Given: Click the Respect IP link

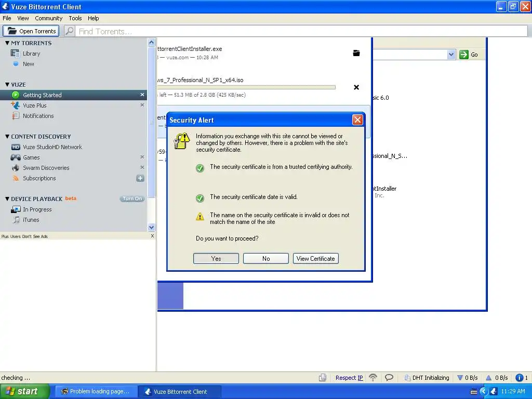Looking at the screenshot, I should click(349, 378).
